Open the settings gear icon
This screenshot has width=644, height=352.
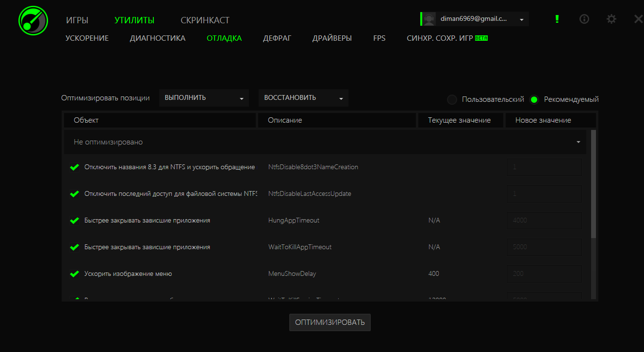[611, 19]
